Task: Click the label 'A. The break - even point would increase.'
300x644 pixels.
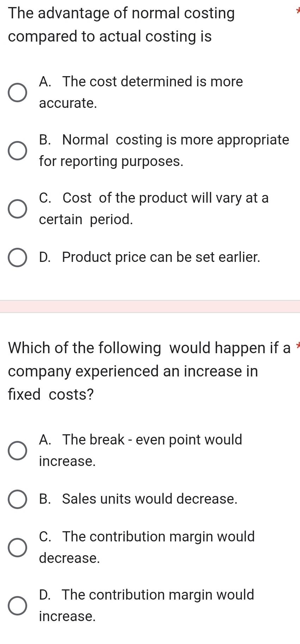Action: pyautogui.click(x=141, y=450)
